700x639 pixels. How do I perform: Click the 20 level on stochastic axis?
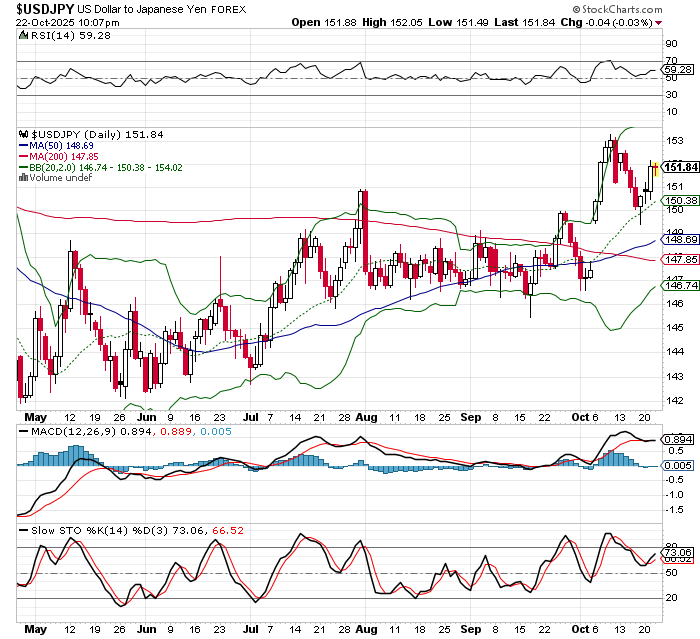[671, 597]
